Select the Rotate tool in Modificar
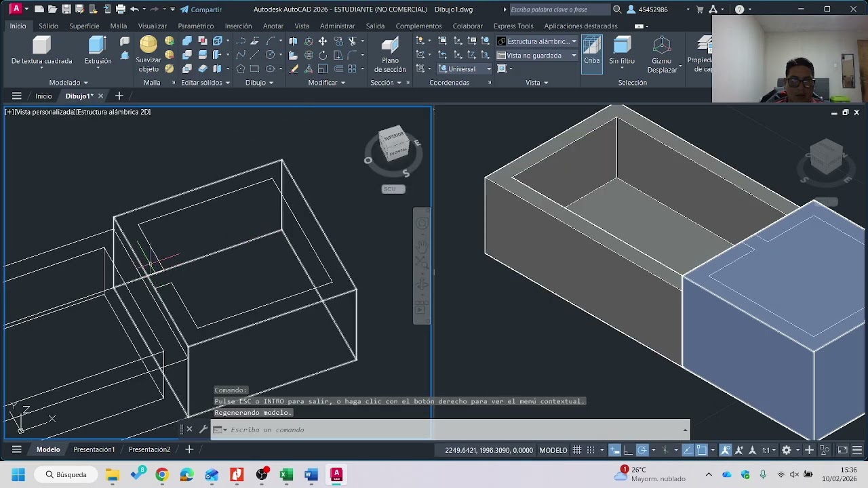The image size is (868, 488). tap(323, 55)
